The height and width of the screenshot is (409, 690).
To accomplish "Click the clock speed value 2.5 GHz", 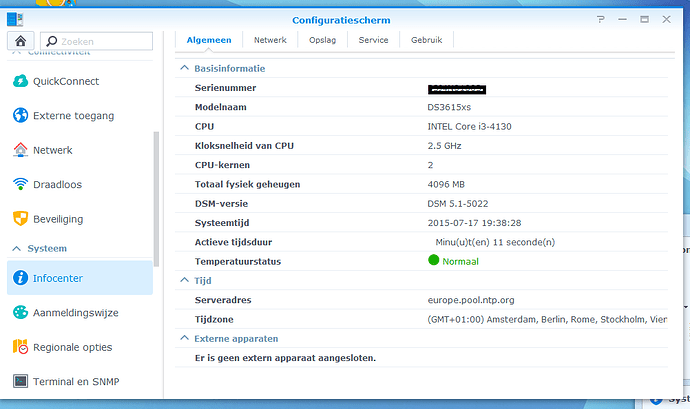I will tap(444, 146).
